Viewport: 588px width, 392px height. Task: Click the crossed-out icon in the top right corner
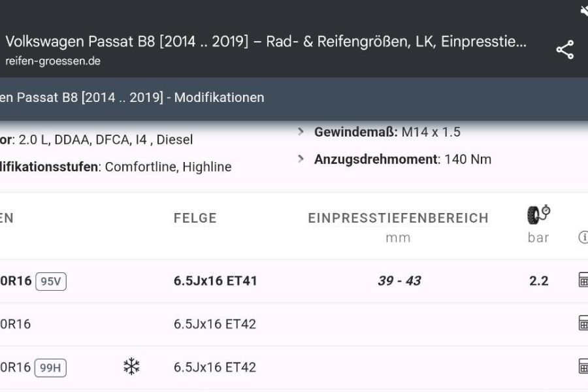pos(583,9)
